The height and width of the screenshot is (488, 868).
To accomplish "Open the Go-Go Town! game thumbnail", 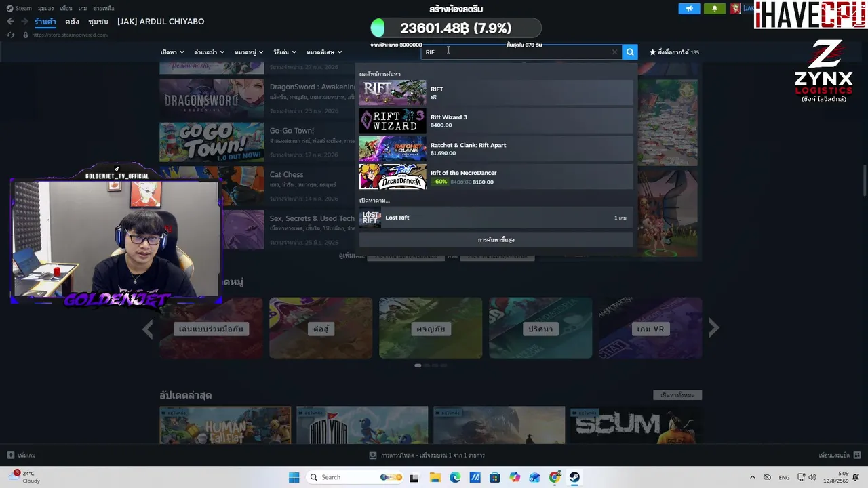I will coord(212,142).
